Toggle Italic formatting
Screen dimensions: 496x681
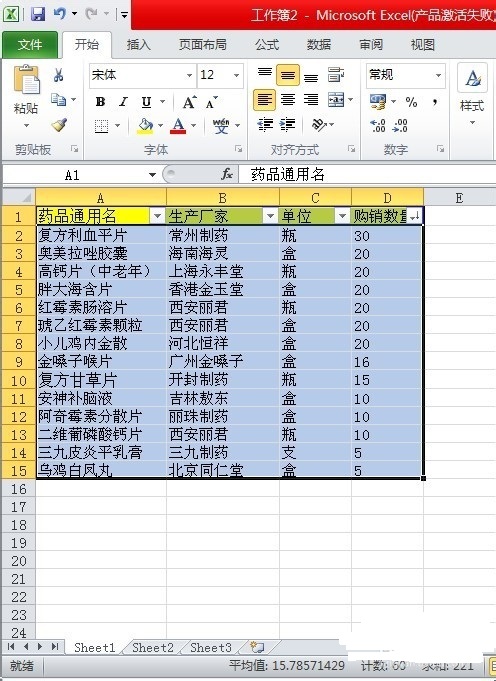pyautogui.click(x=124, y=102)
